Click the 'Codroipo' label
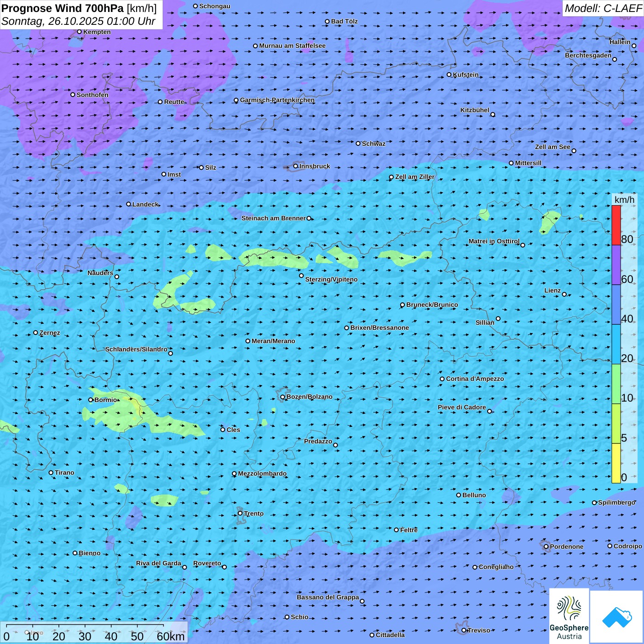This screenshot has height=644, width=644. tap(628, 546)
